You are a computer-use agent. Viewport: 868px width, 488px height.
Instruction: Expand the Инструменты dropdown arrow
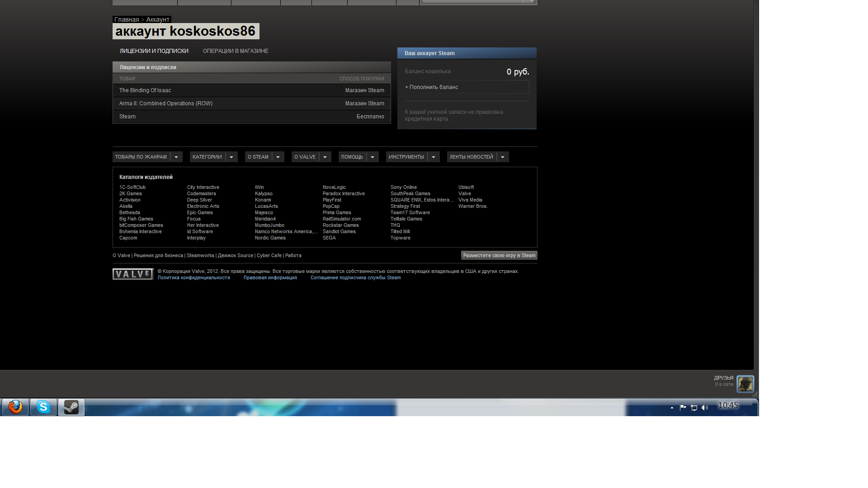434,157
